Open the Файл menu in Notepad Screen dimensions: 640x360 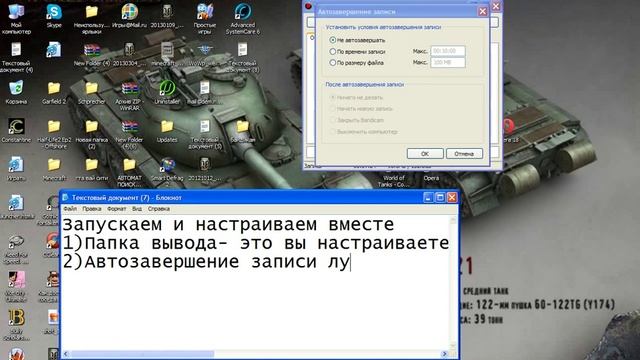tap(70, 209)
